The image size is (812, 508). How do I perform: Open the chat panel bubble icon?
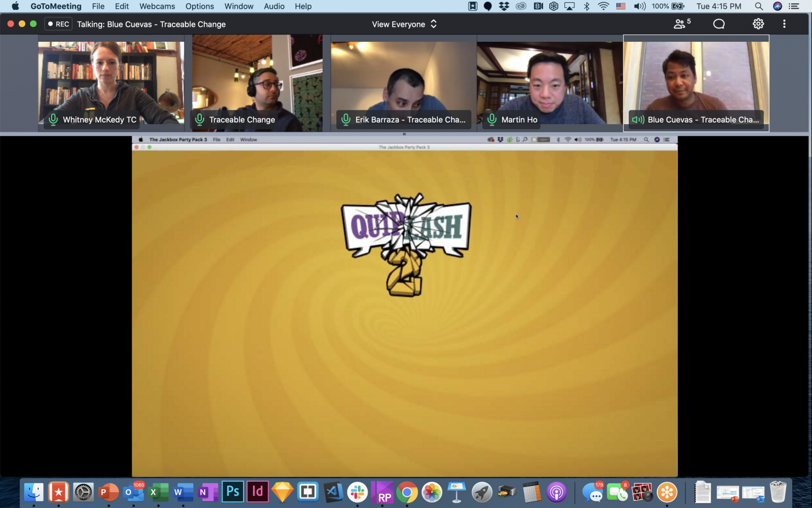(x=719, y=24)
